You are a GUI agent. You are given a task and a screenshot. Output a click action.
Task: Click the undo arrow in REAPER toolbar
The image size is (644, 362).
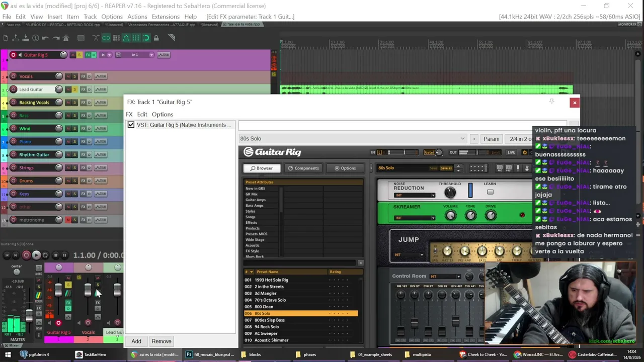pos(45,38)
